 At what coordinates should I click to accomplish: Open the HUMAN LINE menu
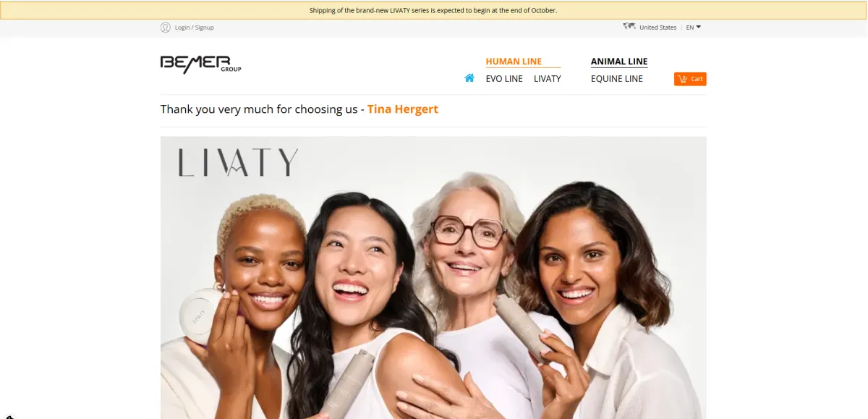tap(514, 62)
